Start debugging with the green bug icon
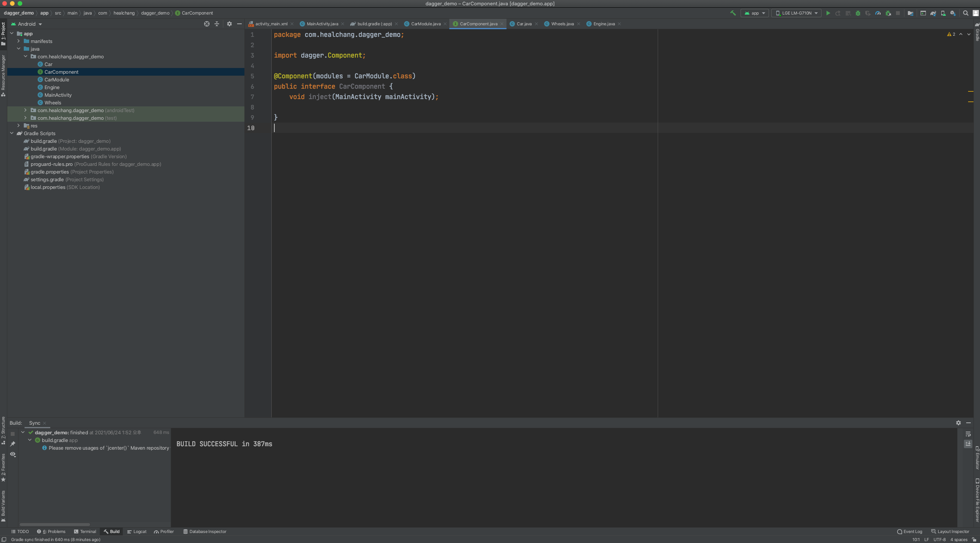The height and width of the screenshot is (543, 980). pos(858,13)
